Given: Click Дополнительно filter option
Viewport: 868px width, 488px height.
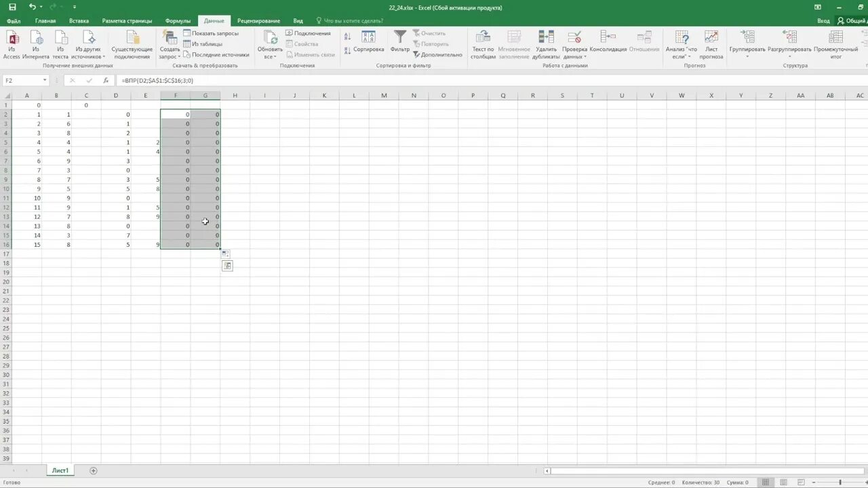Looking at the screenshot, I should click(437, 55).
